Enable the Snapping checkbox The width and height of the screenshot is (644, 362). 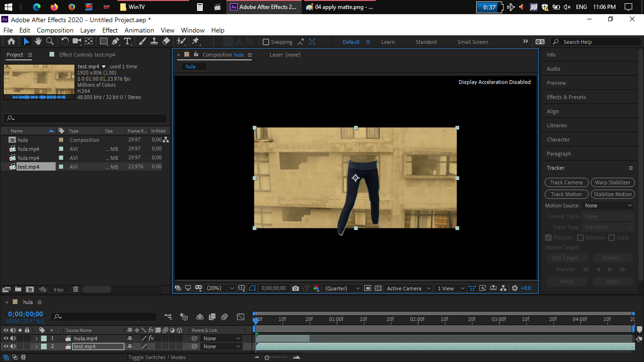[266, 42]
